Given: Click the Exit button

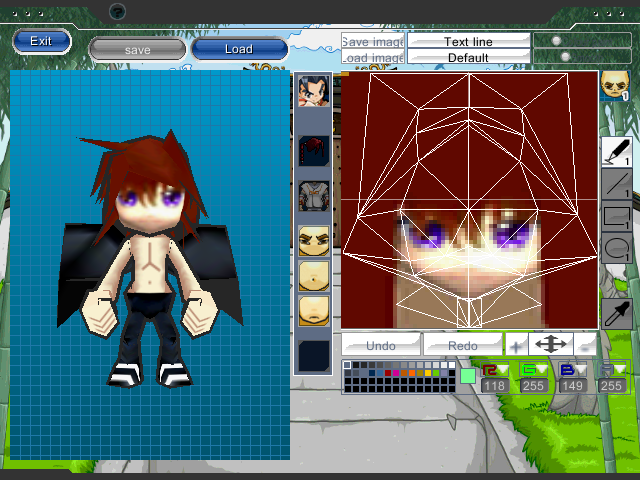Looking at the screenshot, I should tap(42, 41).
